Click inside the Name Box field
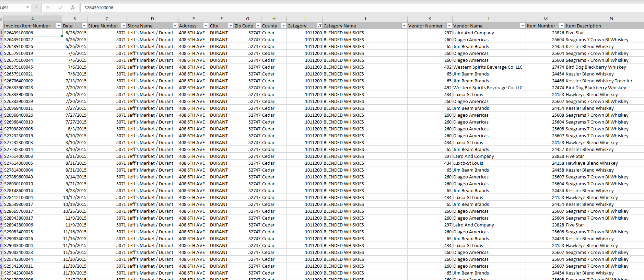The height and width of the screenshot is (280, 644). coord(12,8)
